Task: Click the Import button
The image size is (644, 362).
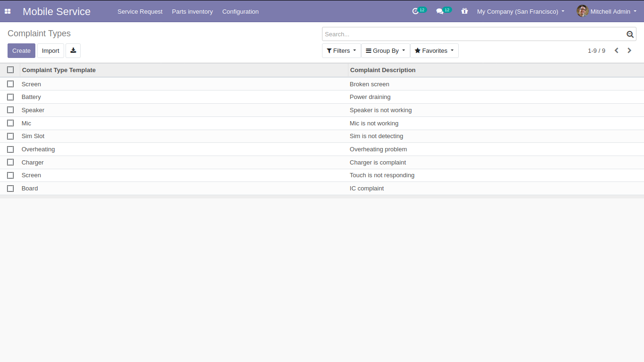Action: (50, 51)
